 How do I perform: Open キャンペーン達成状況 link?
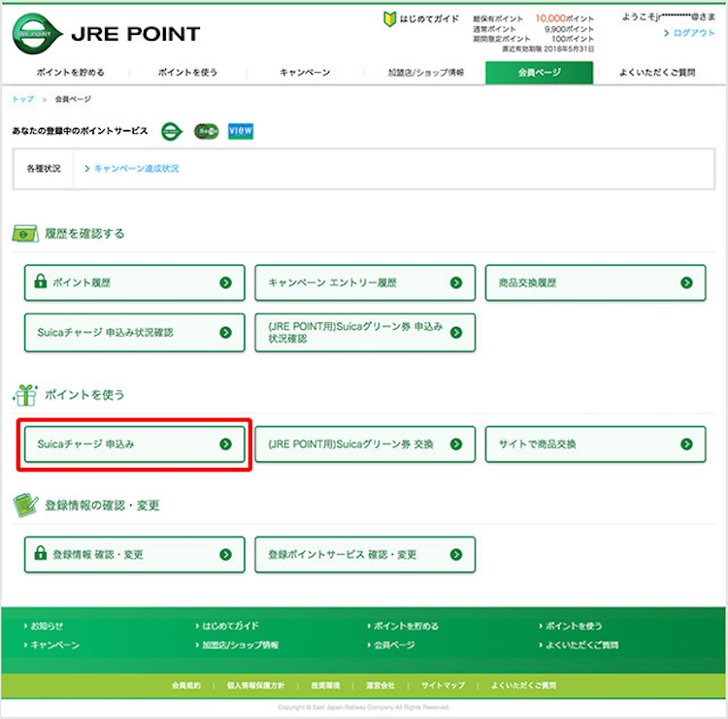[x=135, y=168]
